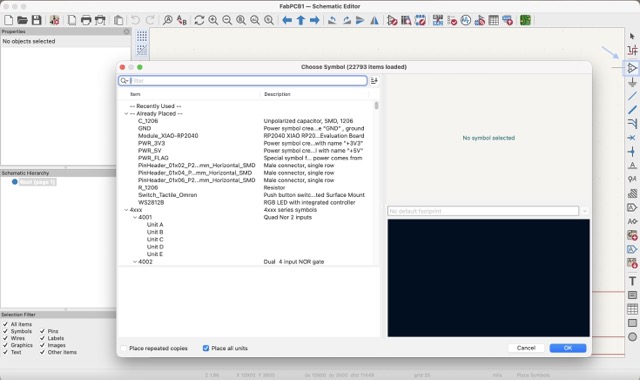Select WS2812B in symbol list
640x380 pixels.
tap(151, 202)
